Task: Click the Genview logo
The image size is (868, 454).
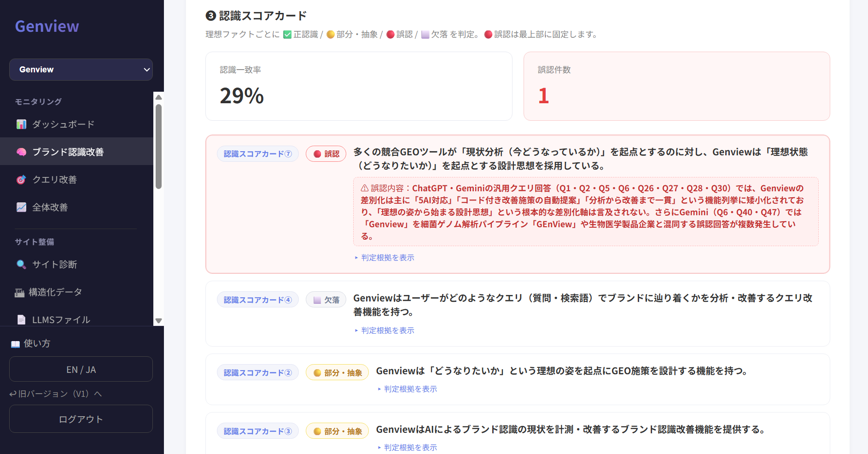Action: (47, 26)
